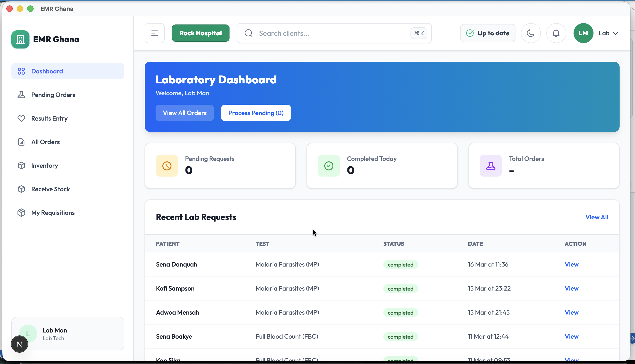The height and width of the screenshot is (364, 635).
Task: Select the Pending Orders flask icon
Action: click(22, 95)
